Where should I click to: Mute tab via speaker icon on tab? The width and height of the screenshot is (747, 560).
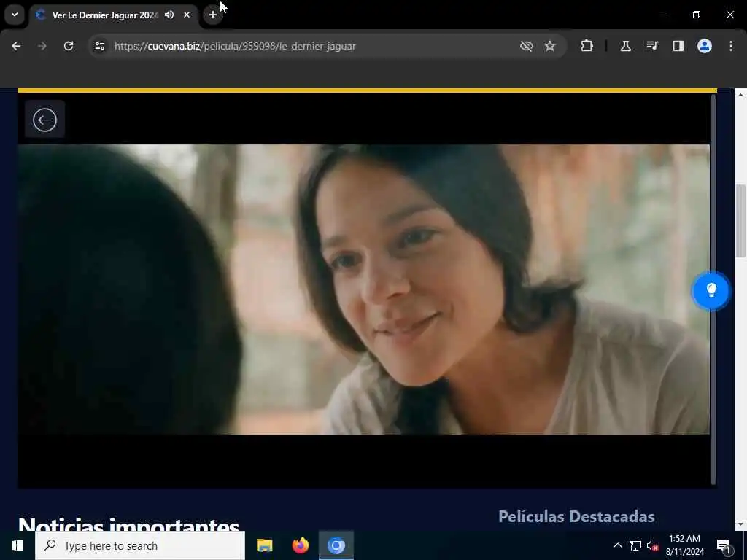coord(169,15)
